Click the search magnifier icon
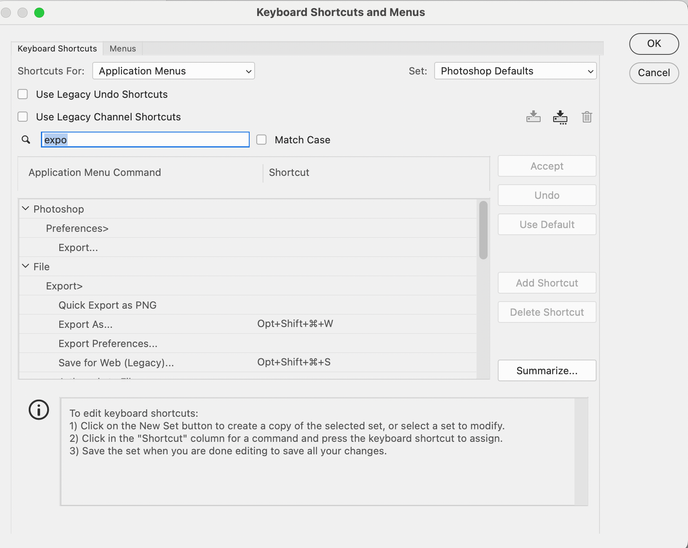Image resolution: width=688 pixels, height=548 pixels. point(26,141)
